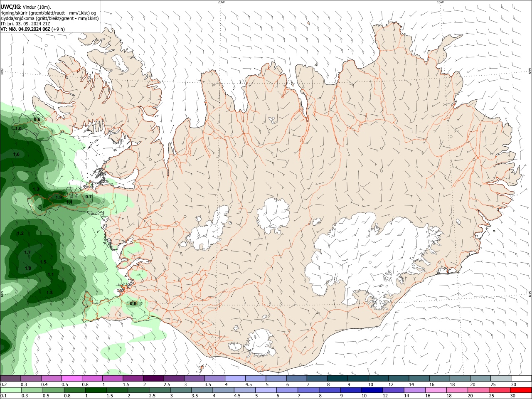Pick the bottom-row swatch between 2 and 2.5
The width and height of the screenshot is (532, 399).
click(x=138, y=390)
